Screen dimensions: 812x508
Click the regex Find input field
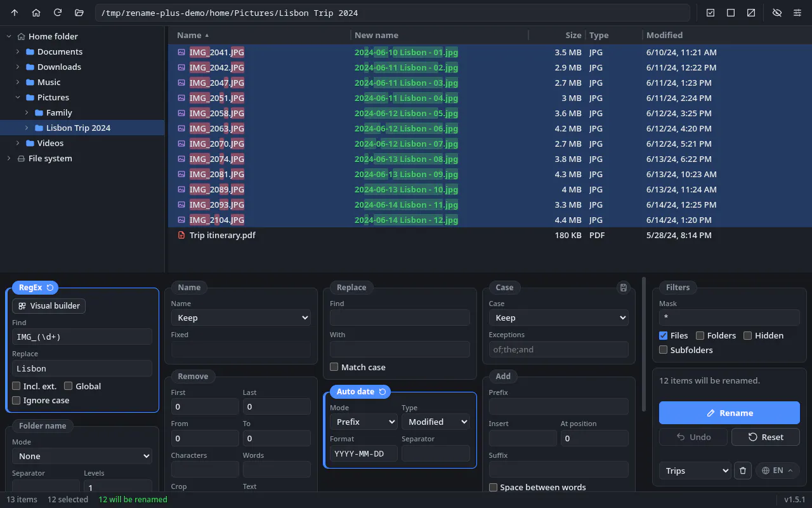point(82,337)
